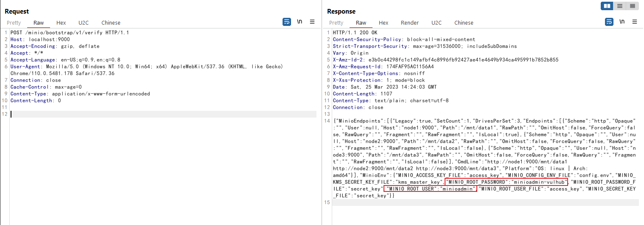Switch Request pane to Pretty tab
Viewport: 644px width, 225px height.
[x=14, y=23]
